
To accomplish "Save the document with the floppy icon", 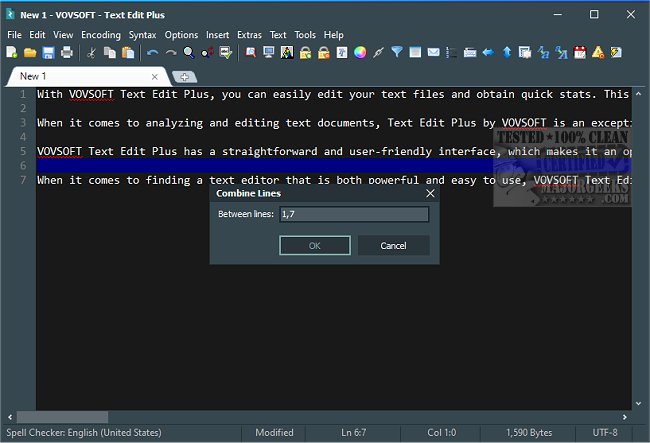I will coord(48,52).
